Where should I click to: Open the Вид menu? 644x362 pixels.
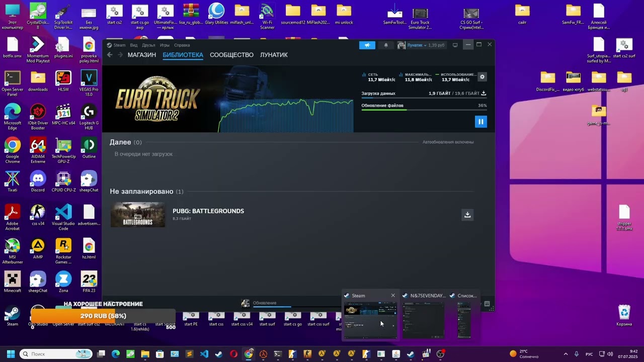click(x=134, y=45)
